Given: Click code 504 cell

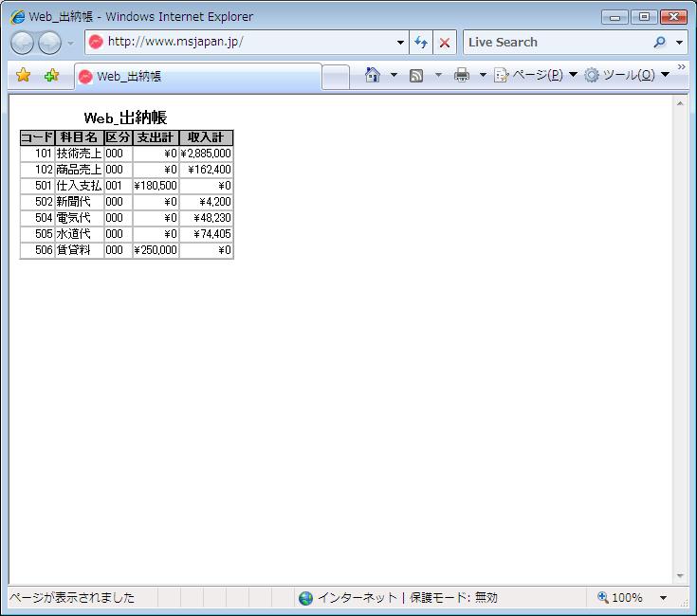Looking at the screenshot, I should pyautogui.click(x=37, y=218).
